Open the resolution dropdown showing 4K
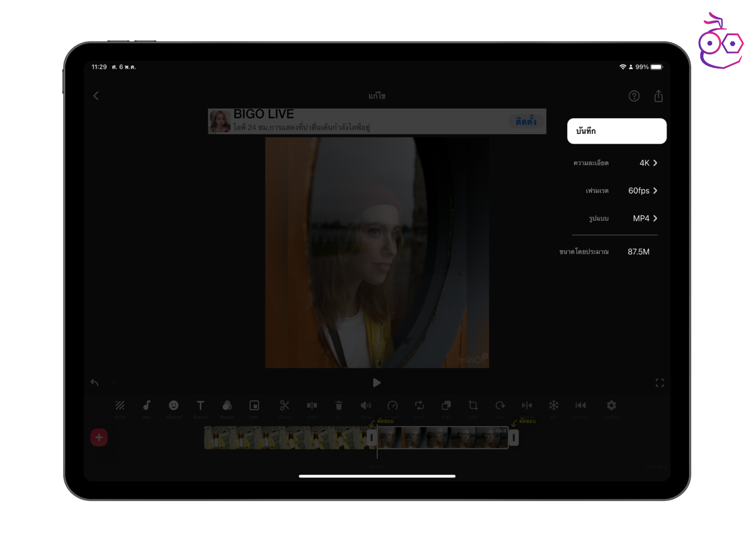The image size is (756, 536). coord(648,163)
